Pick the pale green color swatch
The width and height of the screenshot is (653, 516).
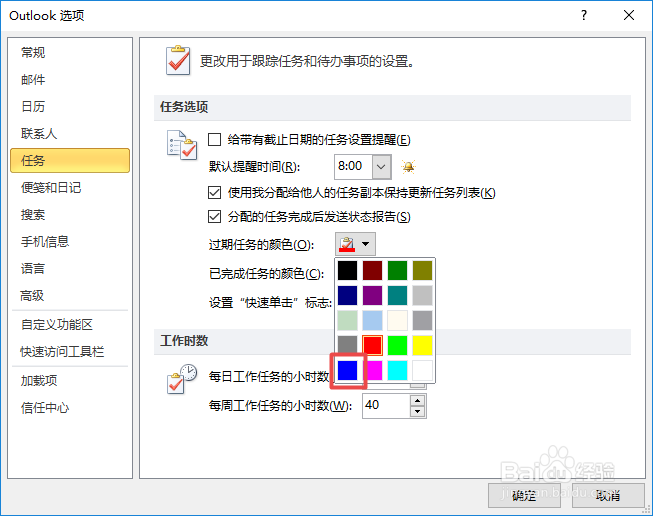[347, 321]
